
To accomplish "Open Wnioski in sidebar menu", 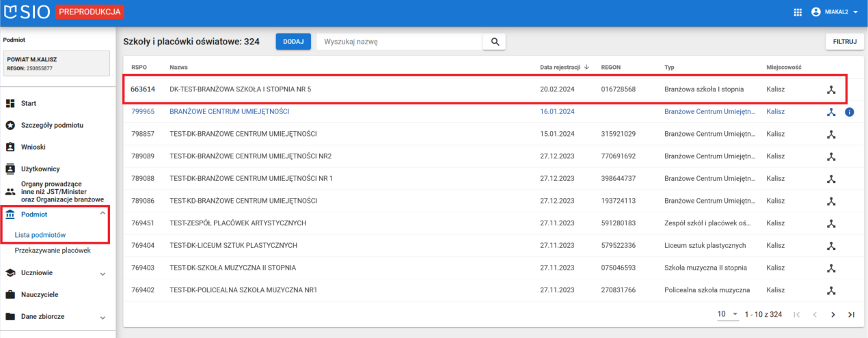I will click(32, 147).
